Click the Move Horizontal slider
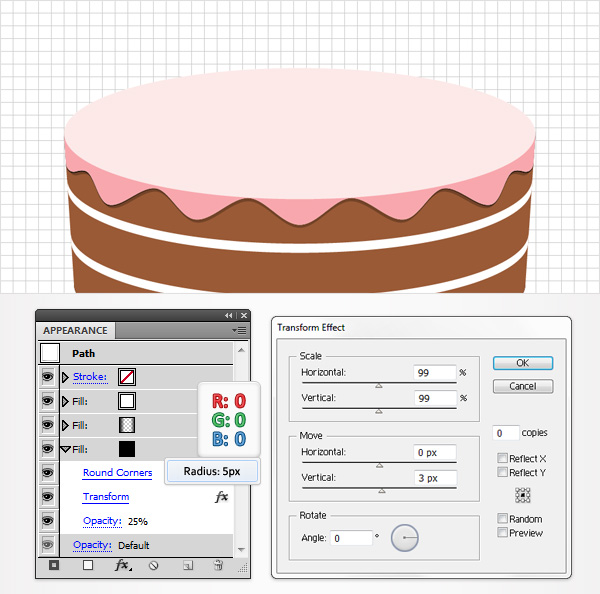This screenshot has height=594, width=600. (x=379, y=464)
